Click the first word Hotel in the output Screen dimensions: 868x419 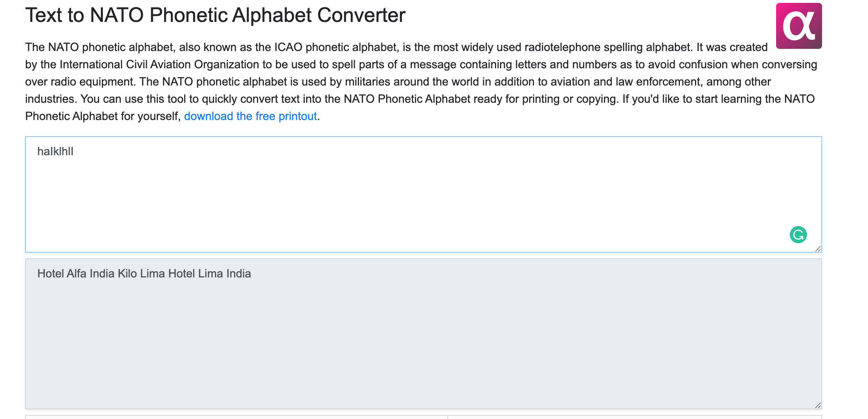click(x=51, y=273)
